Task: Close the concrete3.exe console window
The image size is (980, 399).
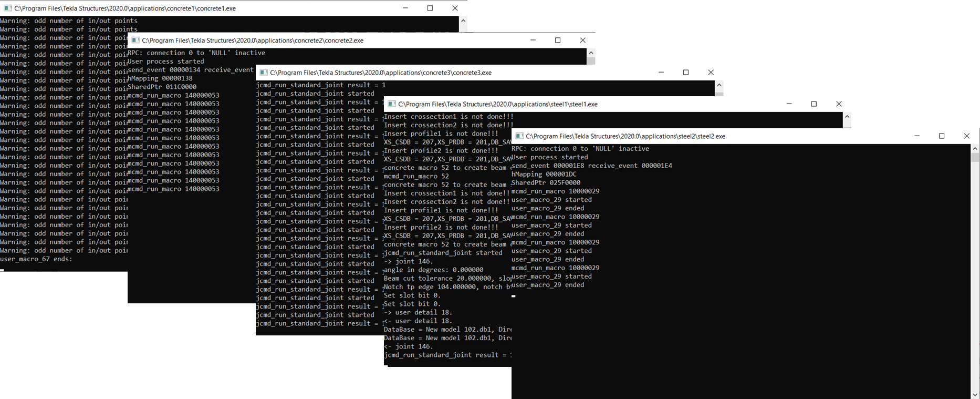Action: [x=711, y=73]
